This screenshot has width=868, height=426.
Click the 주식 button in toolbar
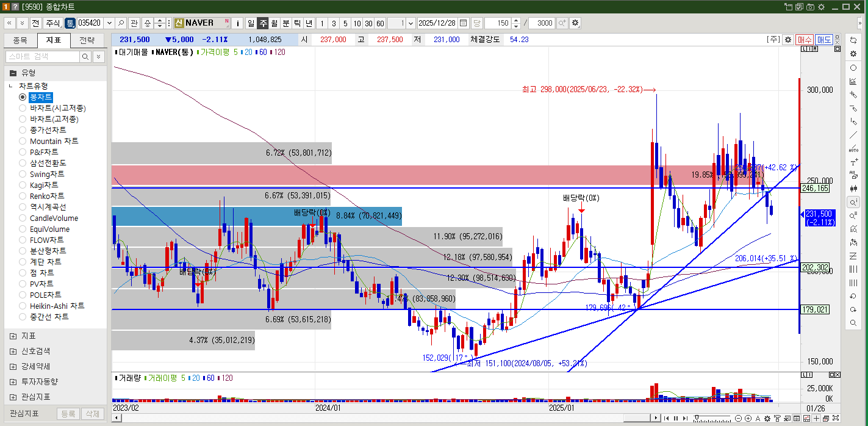tap(53, 23)
